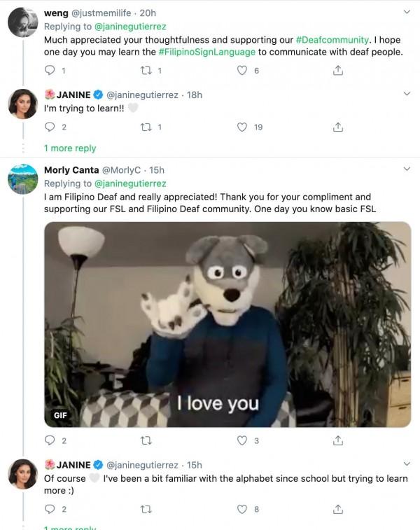Like Morly Canta's GIF tweet

(242, 440)
